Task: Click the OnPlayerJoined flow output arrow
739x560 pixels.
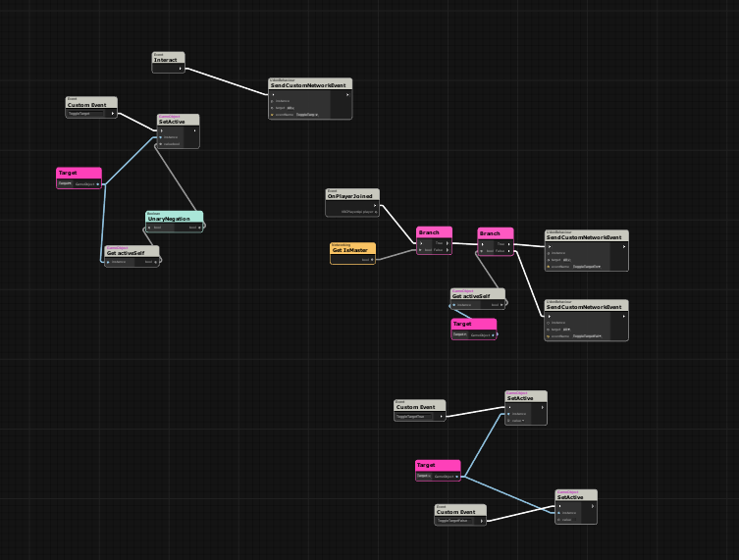Action: click(375, 205)
